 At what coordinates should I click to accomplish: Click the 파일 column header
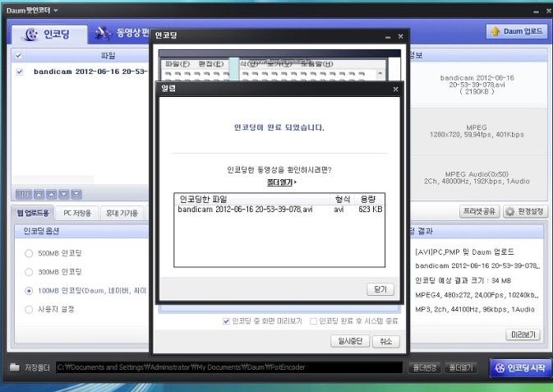click(108, 55)
